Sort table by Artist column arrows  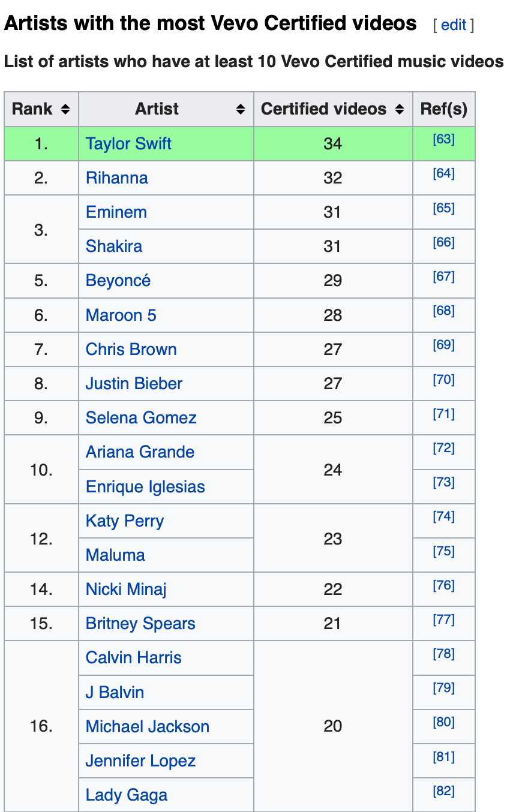[x=241, y=109]
